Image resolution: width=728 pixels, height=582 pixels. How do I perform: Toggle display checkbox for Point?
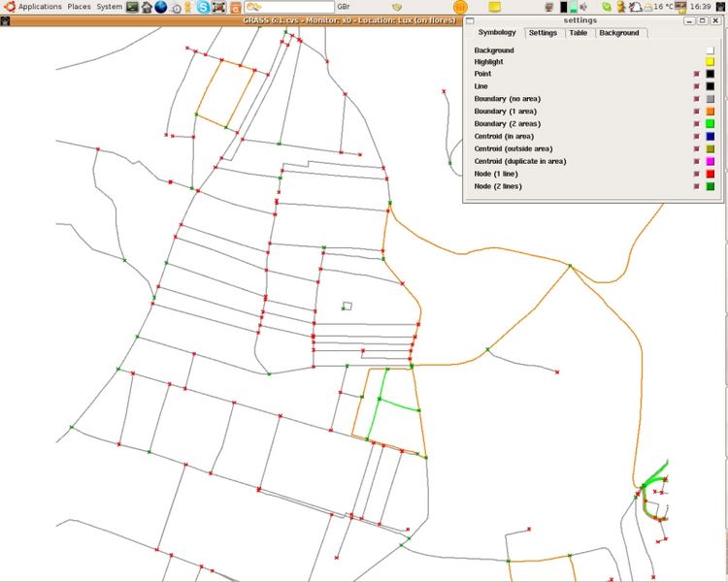(x=697, y=74)
